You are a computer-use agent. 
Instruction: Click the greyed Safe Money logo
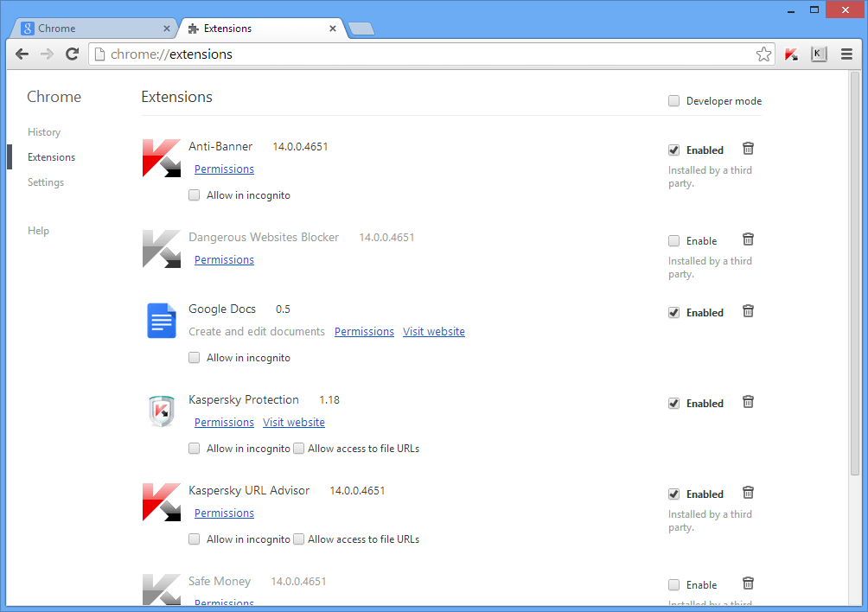click(x=162, y=590)
